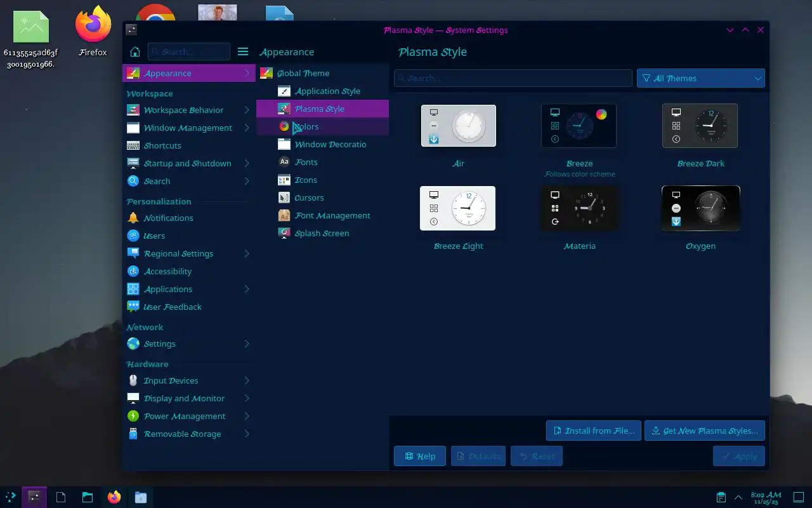Click the Application Style icon
812x508 pixels.
(x=284, y=91)
